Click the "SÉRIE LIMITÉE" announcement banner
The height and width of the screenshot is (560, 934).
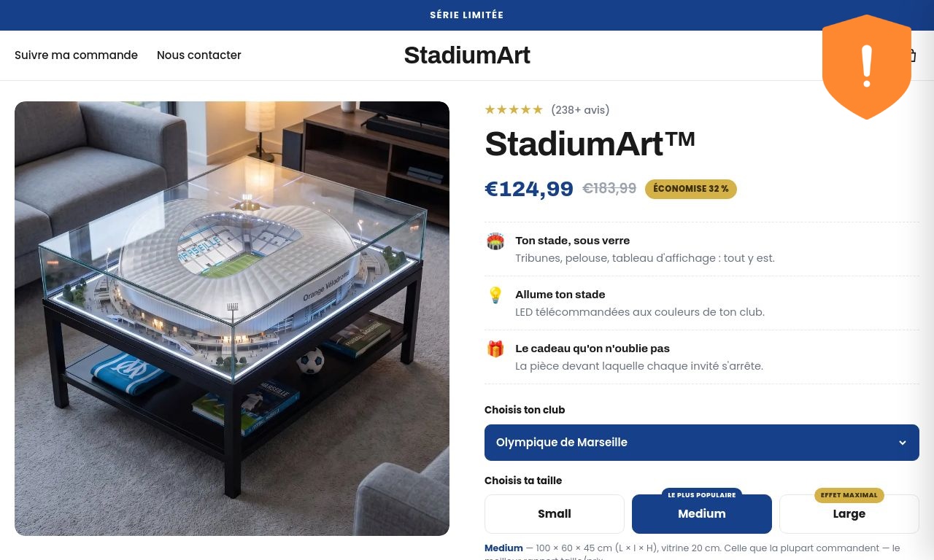pyautogui.click(x=467, y=15)
